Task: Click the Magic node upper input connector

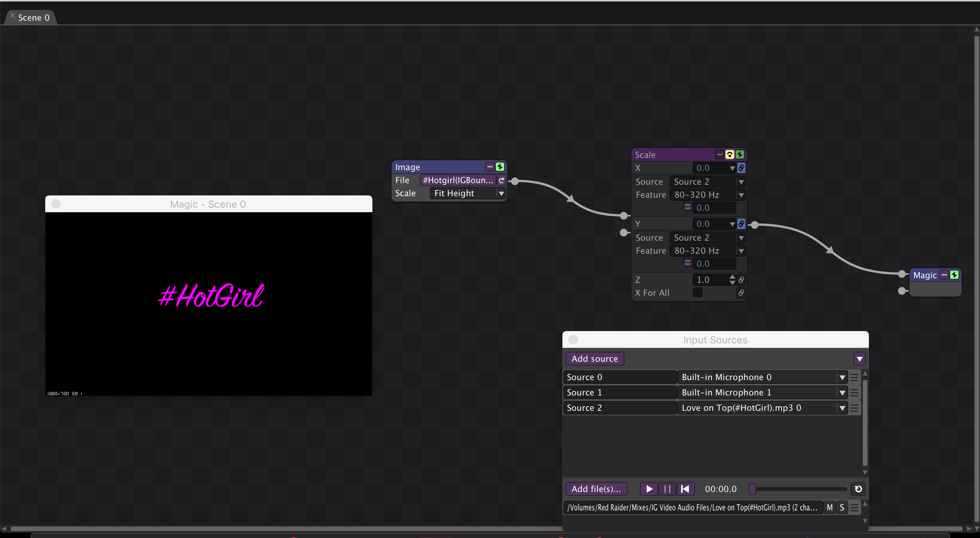Action: tap(902, 274)
